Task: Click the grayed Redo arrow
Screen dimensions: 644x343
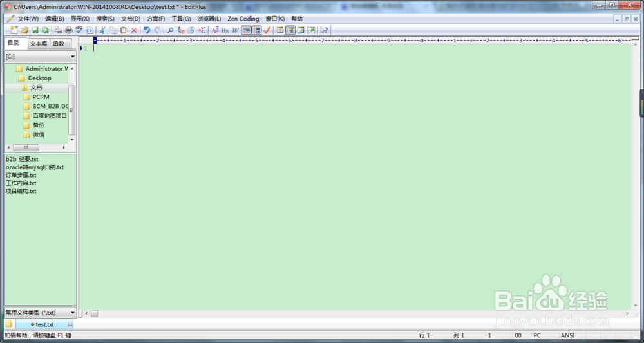Action: (x=157, y=30)
